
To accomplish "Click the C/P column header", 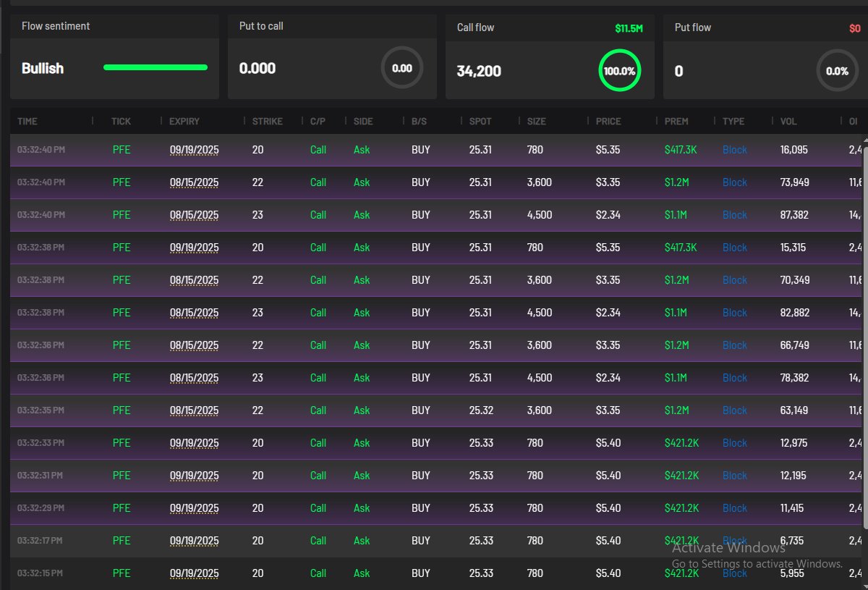I will [x=318, y=121].
